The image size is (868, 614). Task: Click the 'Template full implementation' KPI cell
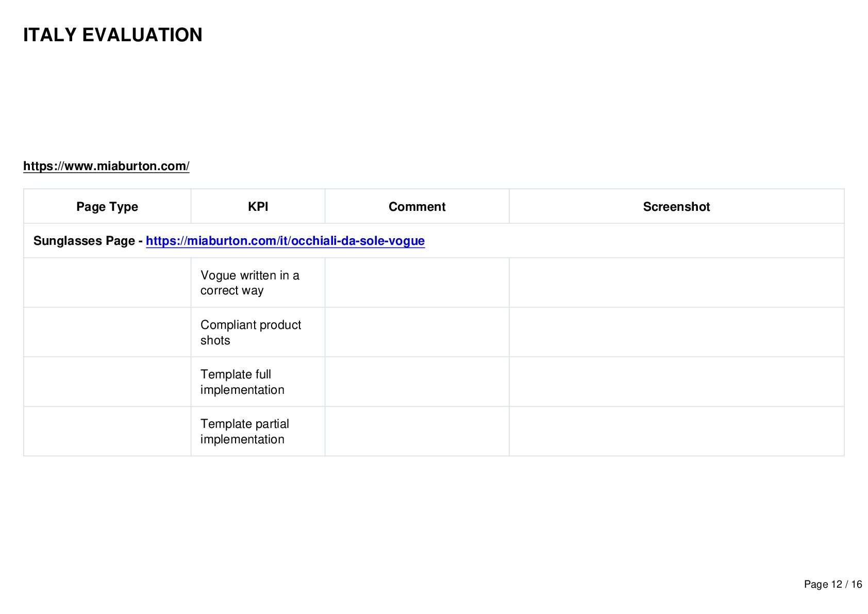[258, 381]
